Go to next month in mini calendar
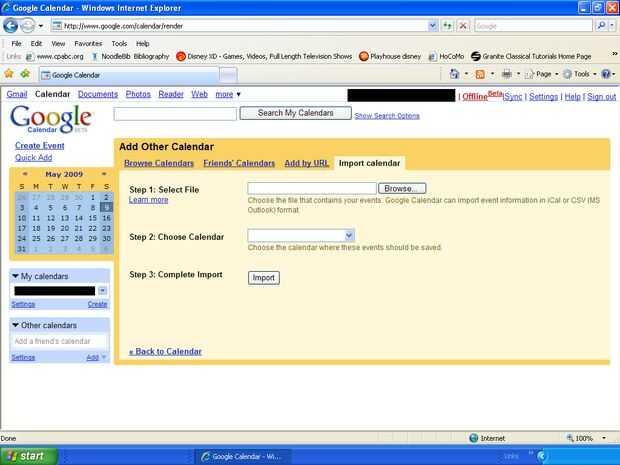This screenshot has height=465, width=620. click(x=104, y=174)
